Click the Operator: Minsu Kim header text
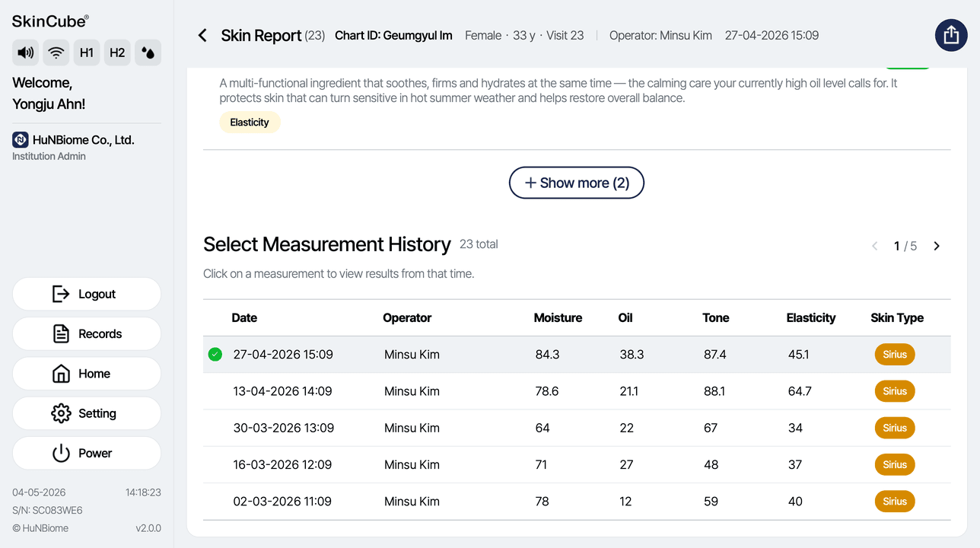This screenshot has height=548, width=980. [x=660, y=35]
